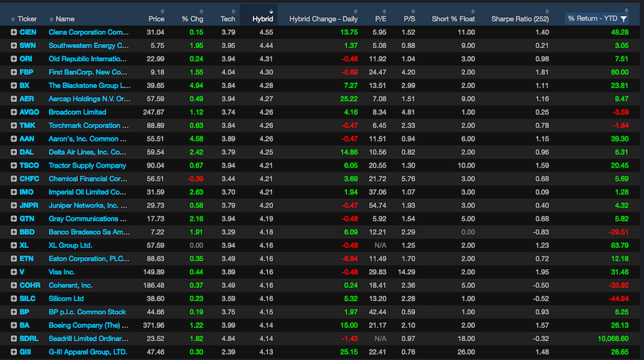Sort by the % Chg column header

click(192, 19)
